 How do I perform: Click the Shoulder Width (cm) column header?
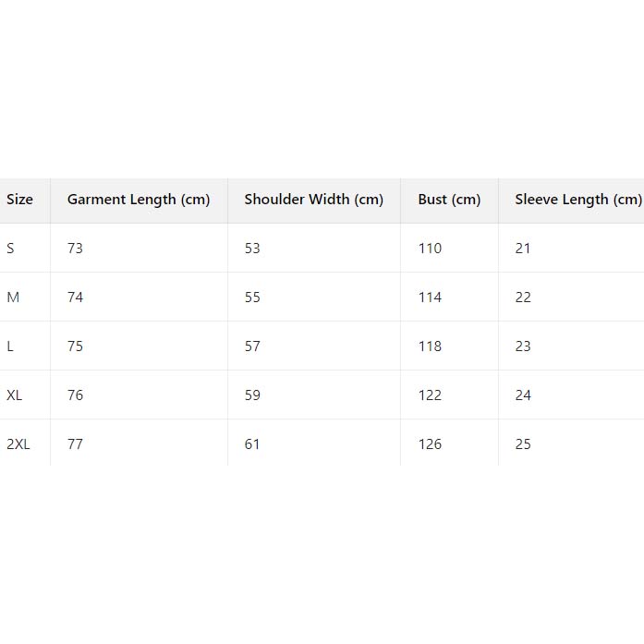tap(313, 200)
